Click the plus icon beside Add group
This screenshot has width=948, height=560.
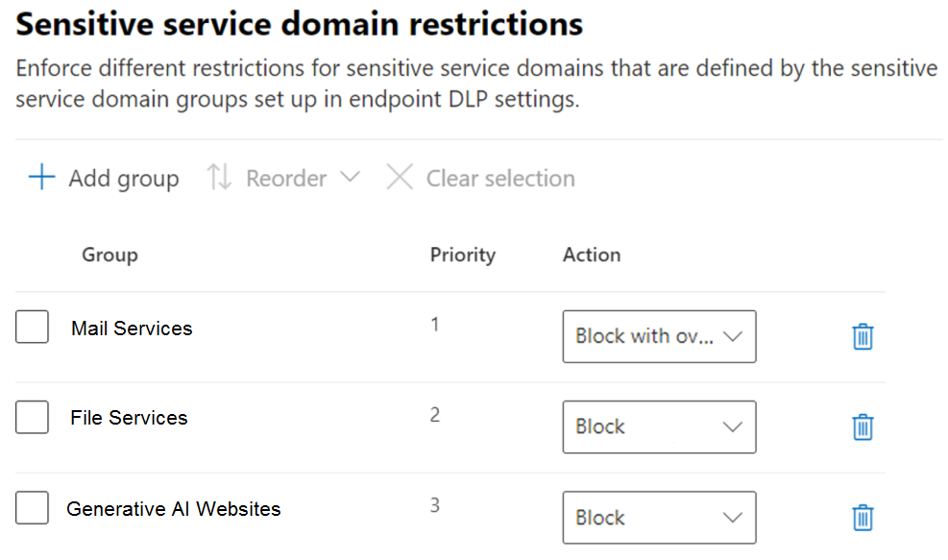point(41,177)
